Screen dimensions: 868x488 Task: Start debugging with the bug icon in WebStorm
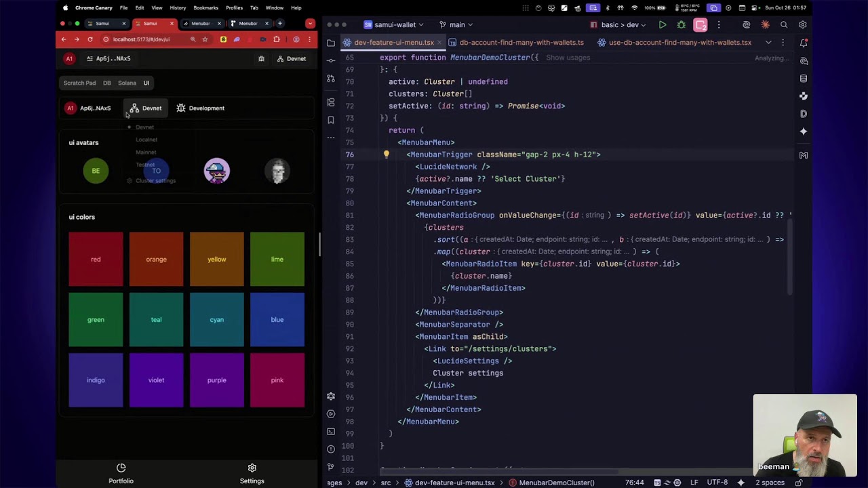click(x=681, y=25)
